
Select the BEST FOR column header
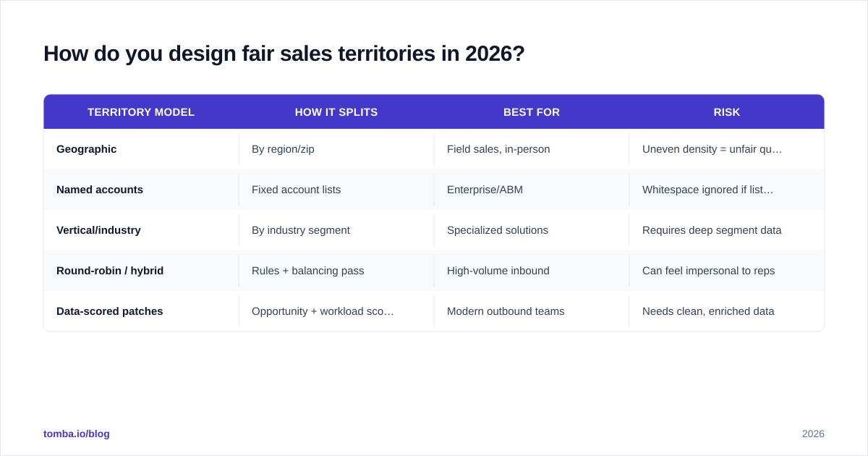tap(532, 112)
